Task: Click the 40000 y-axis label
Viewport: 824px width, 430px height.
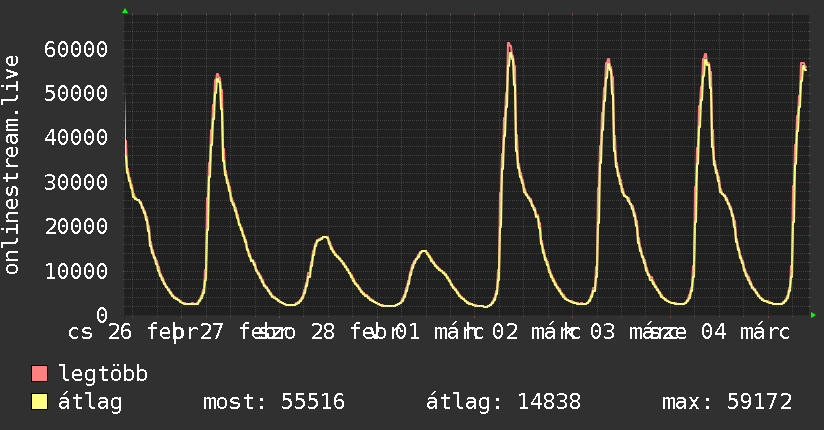Action: (76, 138)
